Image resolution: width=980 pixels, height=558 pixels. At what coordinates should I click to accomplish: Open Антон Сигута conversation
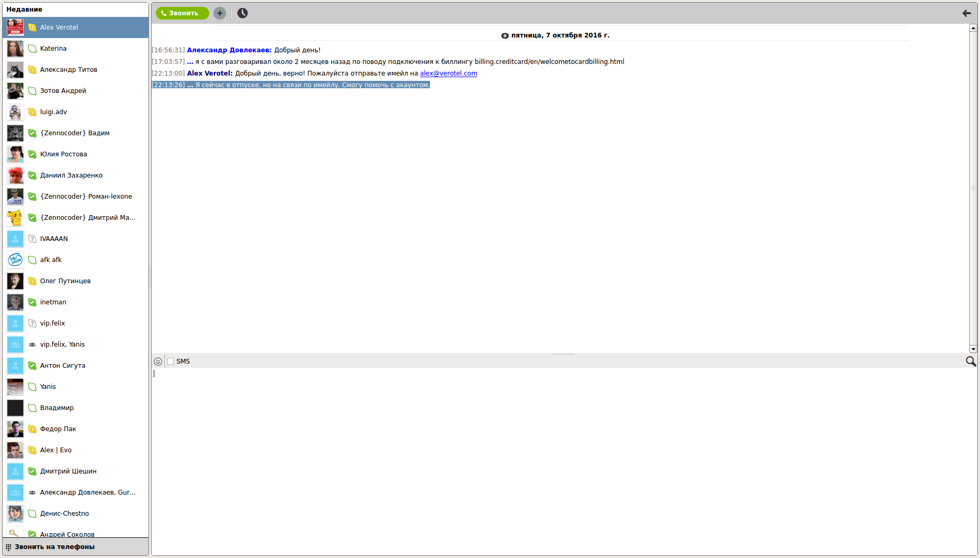(x=76, y=366)
